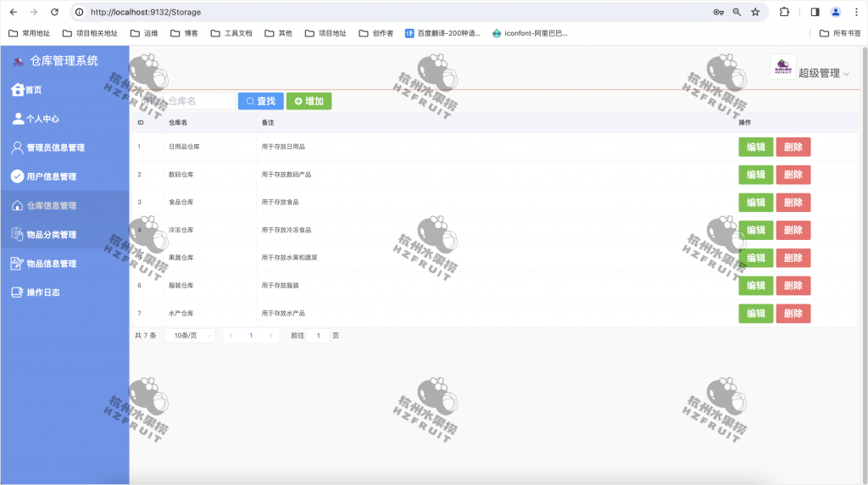Click the 备注 column header
The height and width of the screenshot is (485, 868).
268,122
